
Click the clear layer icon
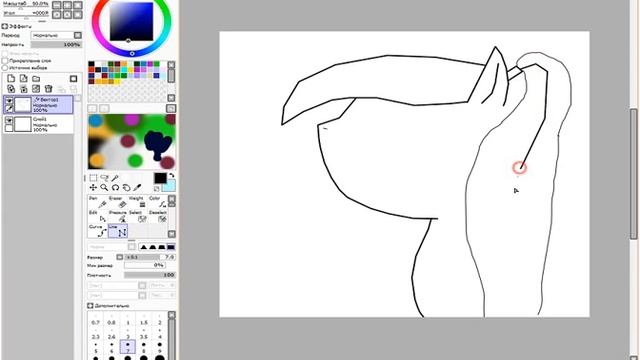click(36, 89)
